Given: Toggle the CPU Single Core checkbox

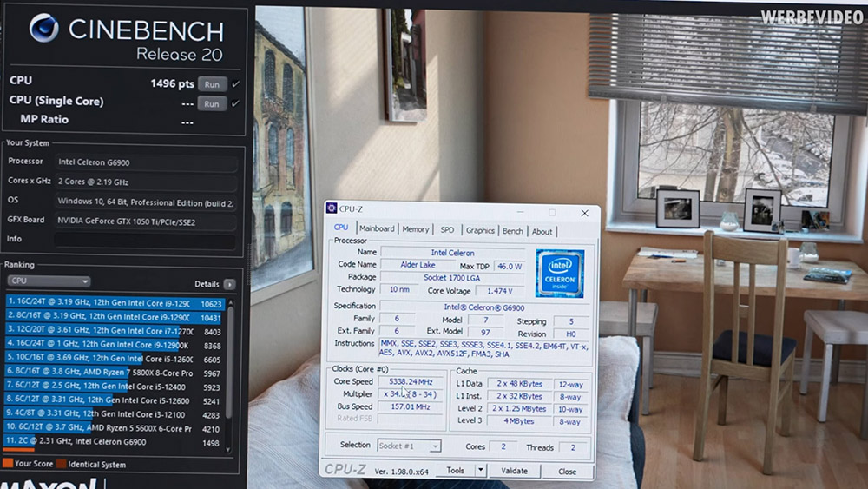Looking at the screenshot, I should 235,103.
